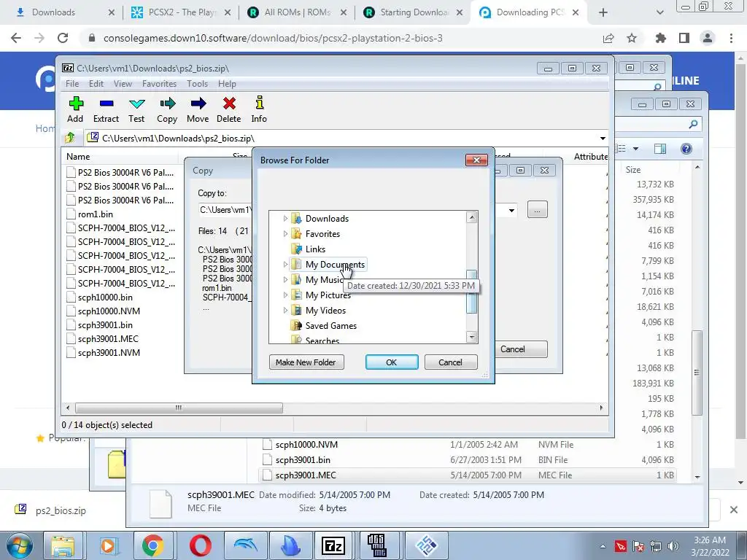747x560 pixels.
Task: Open the Windows Start menu
Action: (x=19, y=545)
